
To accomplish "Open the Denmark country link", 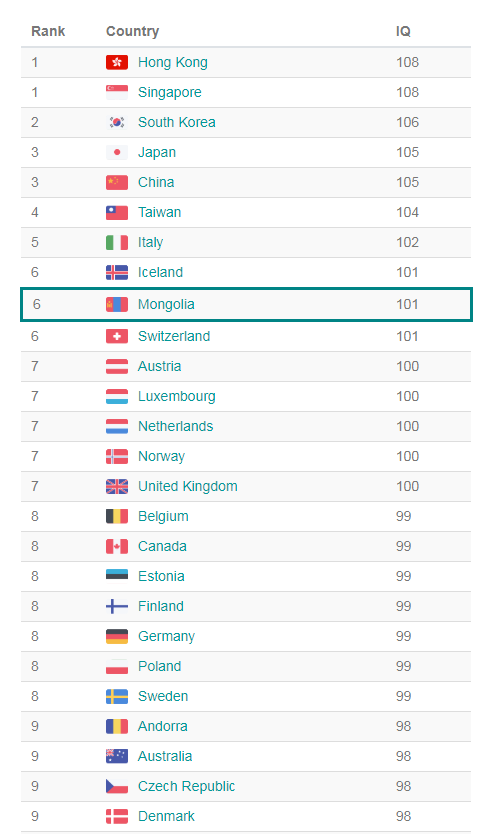I will 167,816.
